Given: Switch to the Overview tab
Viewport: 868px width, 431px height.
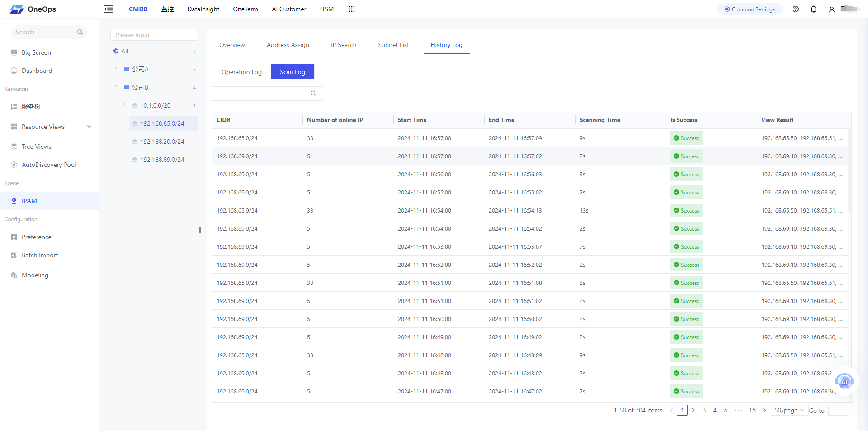Looking at the screenshot, I should tap(232, 45).
